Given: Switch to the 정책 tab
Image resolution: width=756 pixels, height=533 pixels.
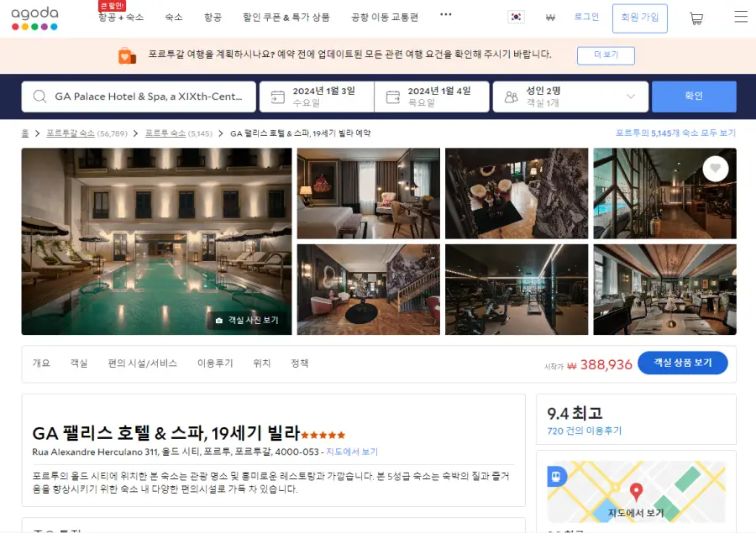Looking at the screenshot, I should tap(299, 363).
